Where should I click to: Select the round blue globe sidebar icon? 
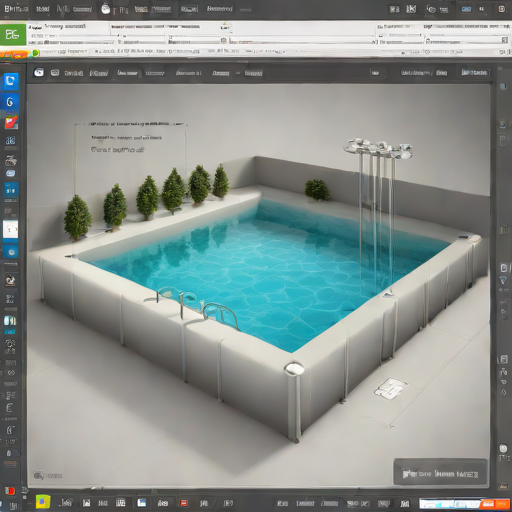[11, 252]
